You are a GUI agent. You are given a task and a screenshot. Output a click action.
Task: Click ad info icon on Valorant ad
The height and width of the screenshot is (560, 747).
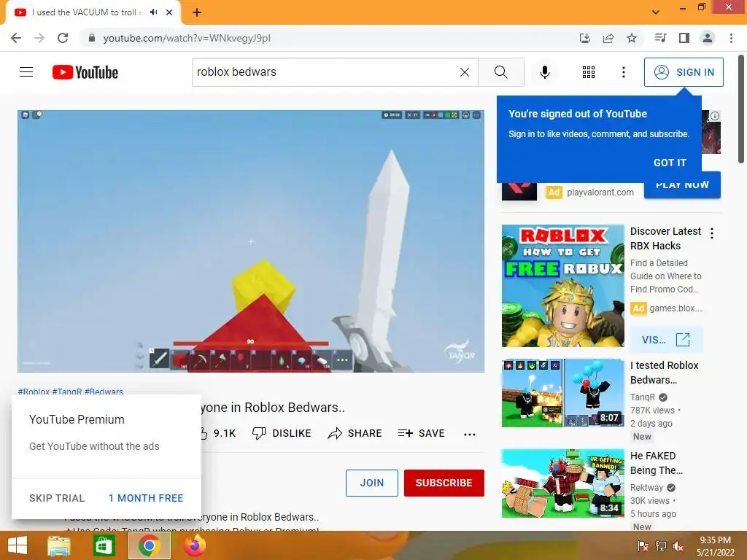click(x=715, y=116)
